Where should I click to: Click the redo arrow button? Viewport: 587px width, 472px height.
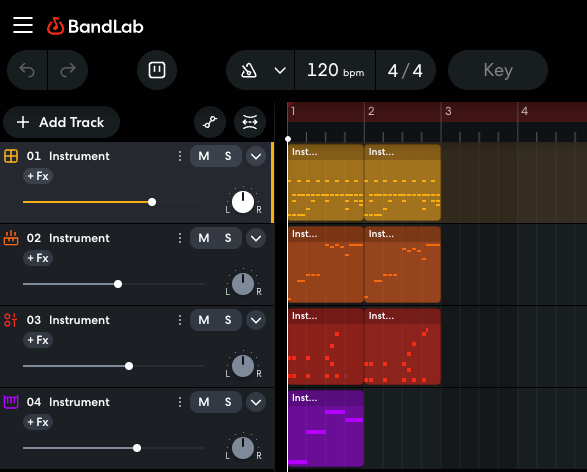[68, 70]
